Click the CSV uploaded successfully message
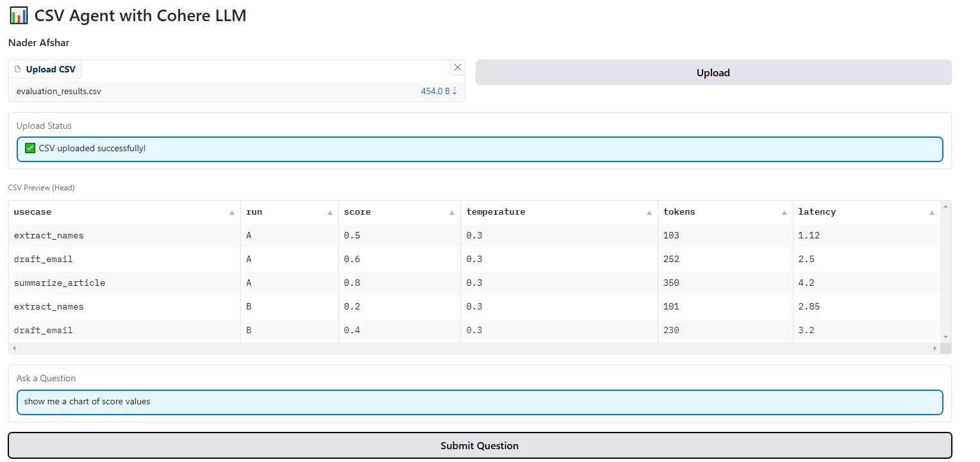Screen dimensions: 980x462 [92, 148]
